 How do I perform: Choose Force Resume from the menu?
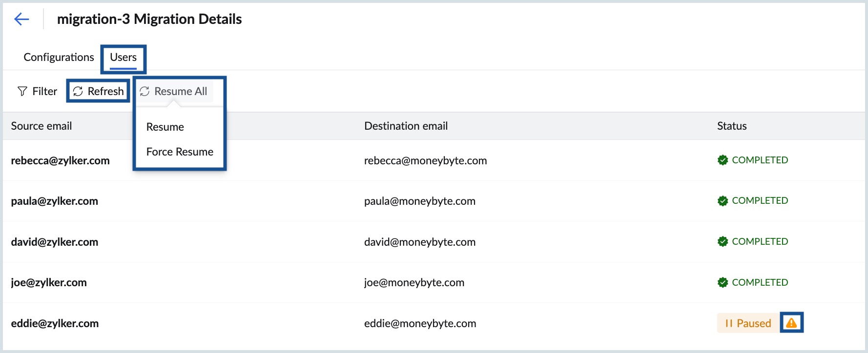pyautogui.click(x=180, y=152)
